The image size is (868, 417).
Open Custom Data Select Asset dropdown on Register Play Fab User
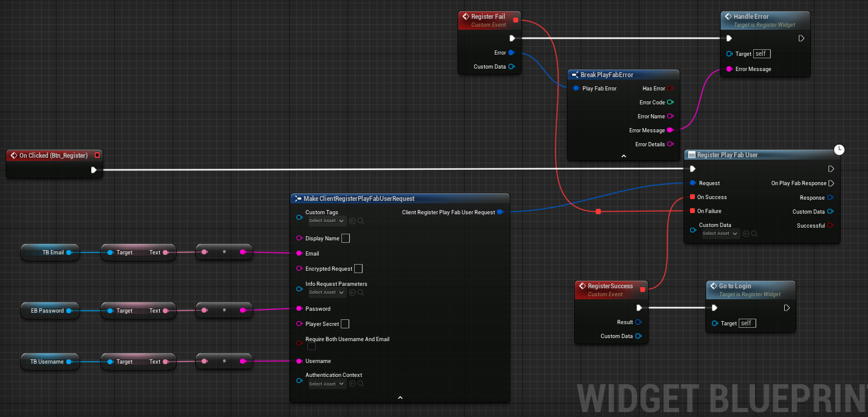pos(720,234)
